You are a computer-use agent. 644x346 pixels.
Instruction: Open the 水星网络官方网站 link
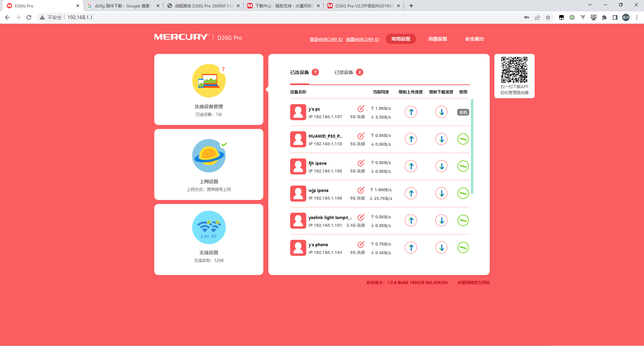[x=473, y=283]
